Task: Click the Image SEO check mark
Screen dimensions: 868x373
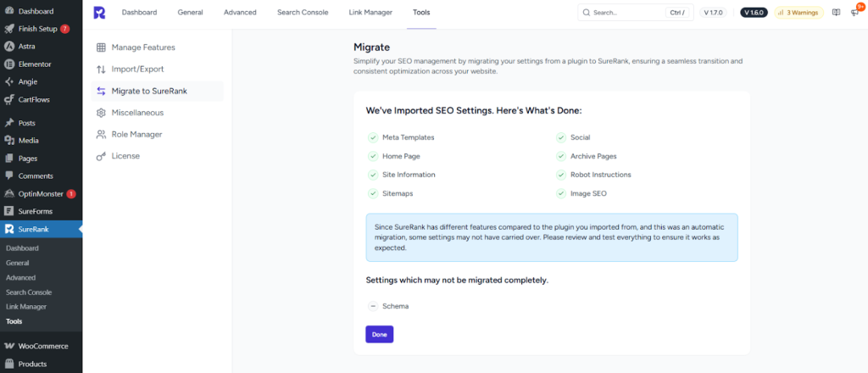Action: coord(560,194)
